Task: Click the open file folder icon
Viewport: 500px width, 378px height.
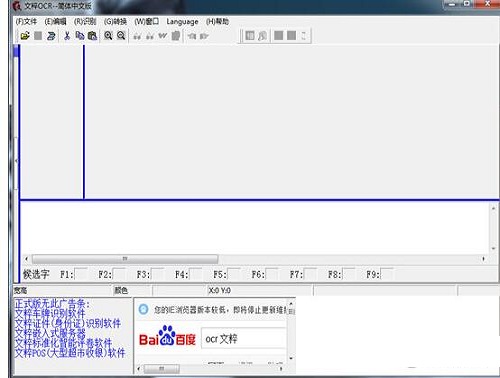Action: click(x=25, y=35)
